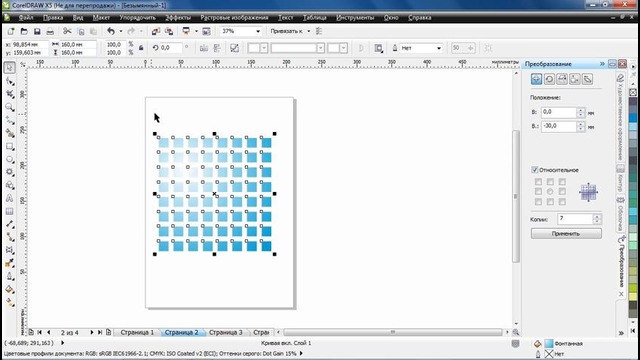Check the top-left anchor point box
This screenshot has height=360, width=640.
pos(538,182)
